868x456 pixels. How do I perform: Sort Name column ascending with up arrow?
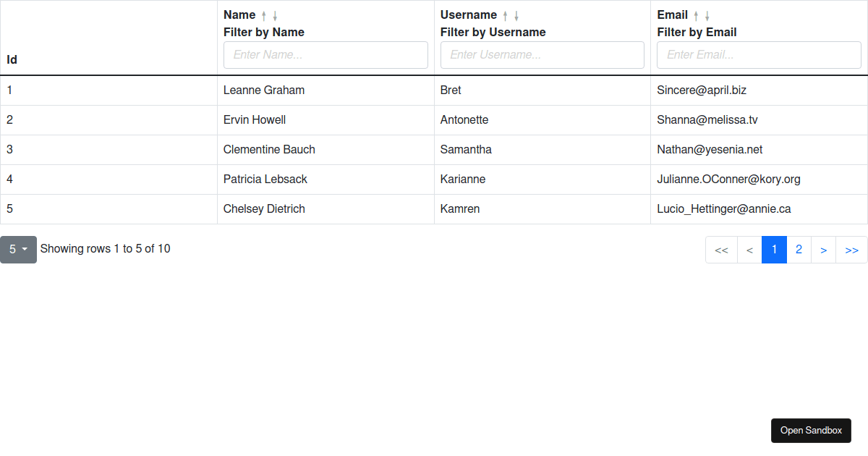[264, 16]
